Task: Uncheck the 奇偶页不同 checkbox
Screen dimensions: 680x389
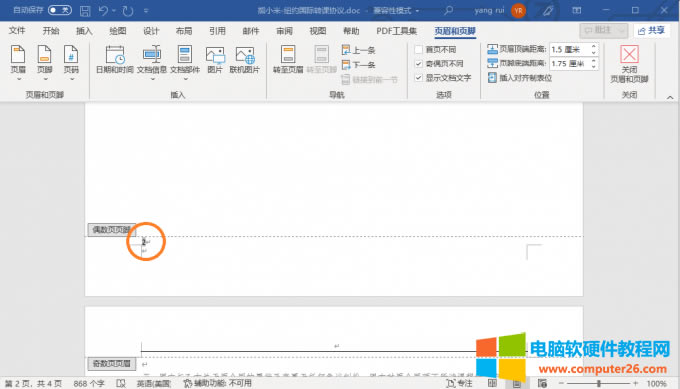Action: 418,63
